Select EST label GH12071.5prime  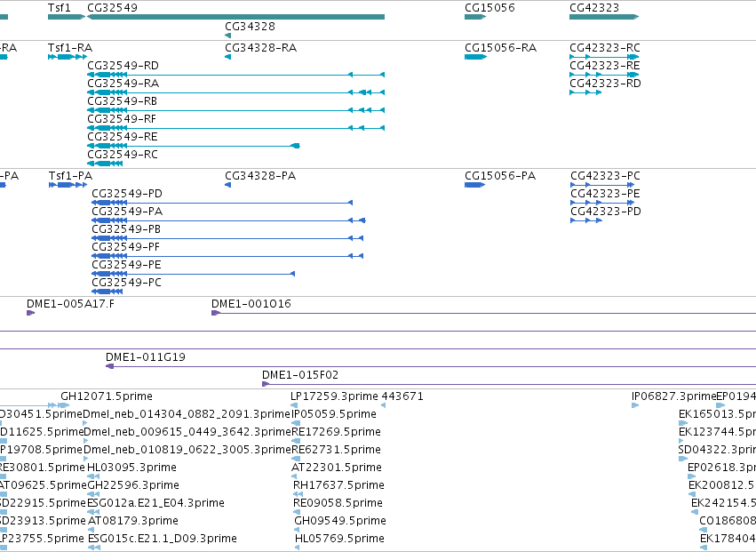click(107, 396)
